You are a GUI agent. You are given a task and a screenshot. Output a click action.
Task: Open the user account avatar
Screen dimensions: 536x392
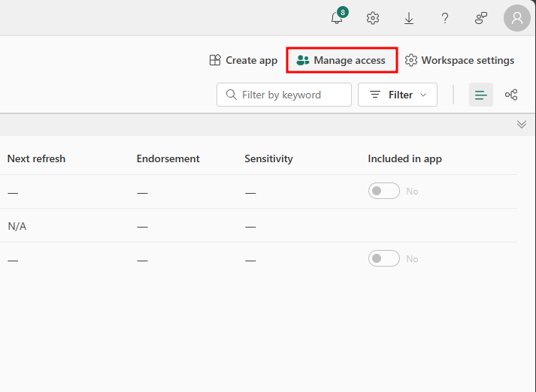(x=517, y=18)
